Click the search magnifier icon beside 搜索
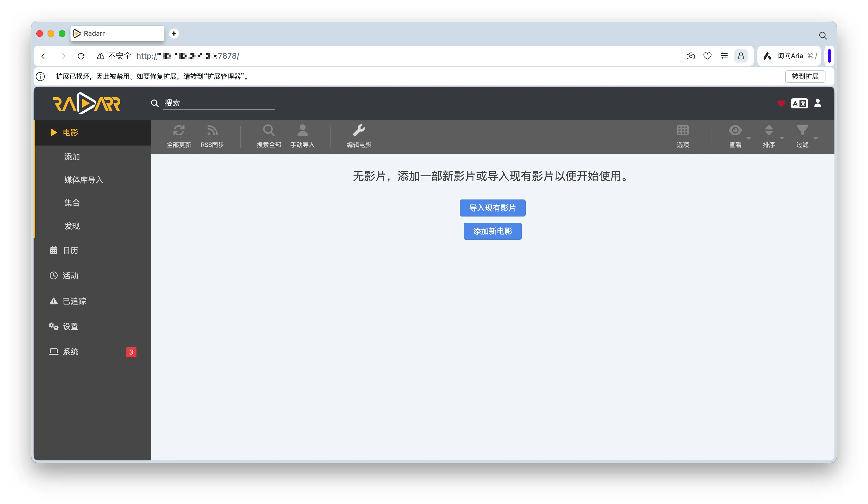This screenshot has width=868, height=504. coord(155,103)
